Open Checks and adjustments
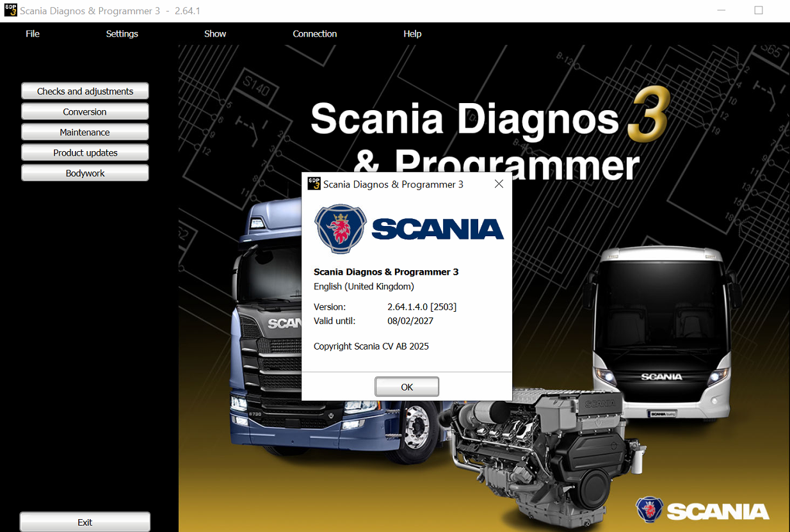Viewport: 790px width, 532px height. [85, 91]
